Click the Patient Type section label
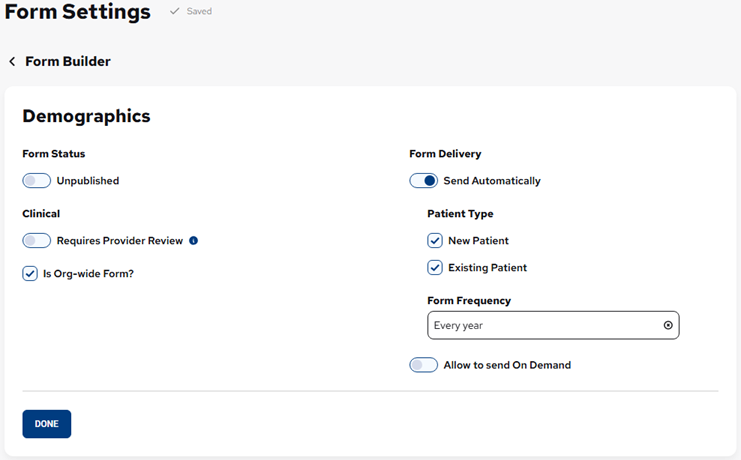Screen dimensions: 741x460 [460, 214]
